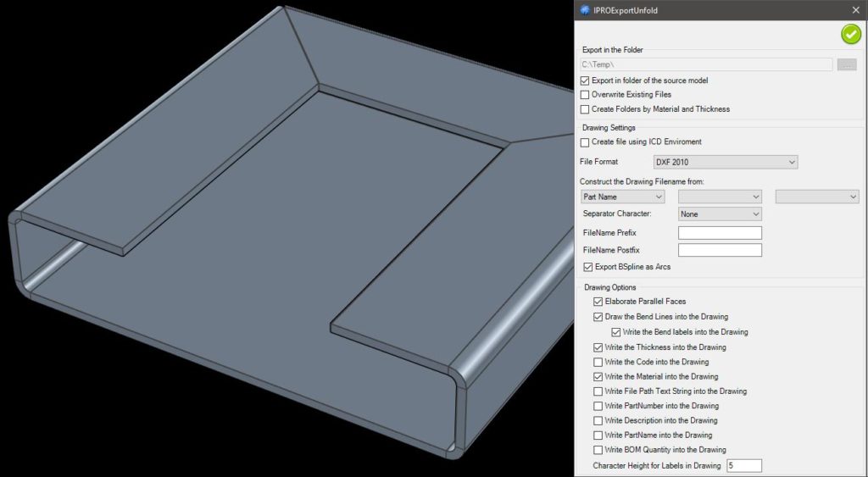Enable Write the Code into the Drawing

pyautogui.click(x=598, y=362)
